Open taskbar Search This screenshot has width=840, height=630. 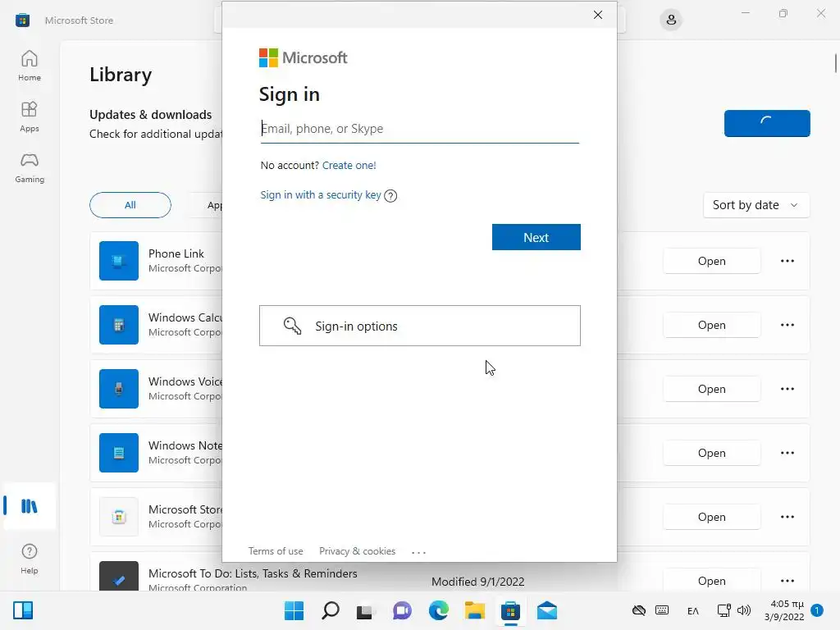click(330, 610)
